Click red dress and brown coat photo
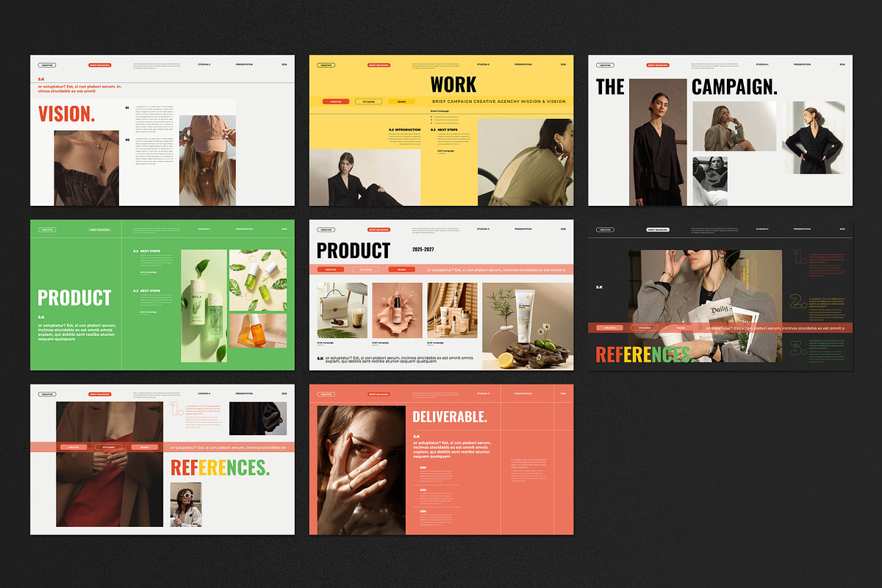Image resolution: width=882 pixels, height=588 pixels. [110, 464]
